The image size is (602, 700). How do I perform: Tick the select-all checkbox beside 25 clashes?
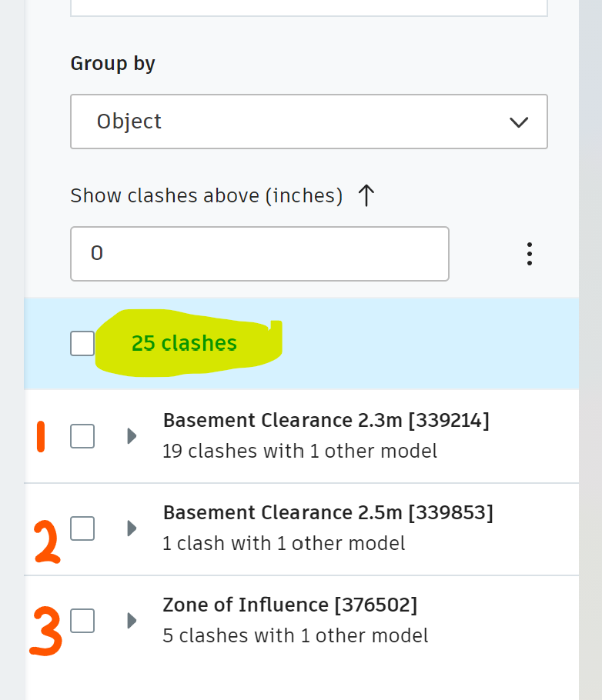click(x=82, y=343)
